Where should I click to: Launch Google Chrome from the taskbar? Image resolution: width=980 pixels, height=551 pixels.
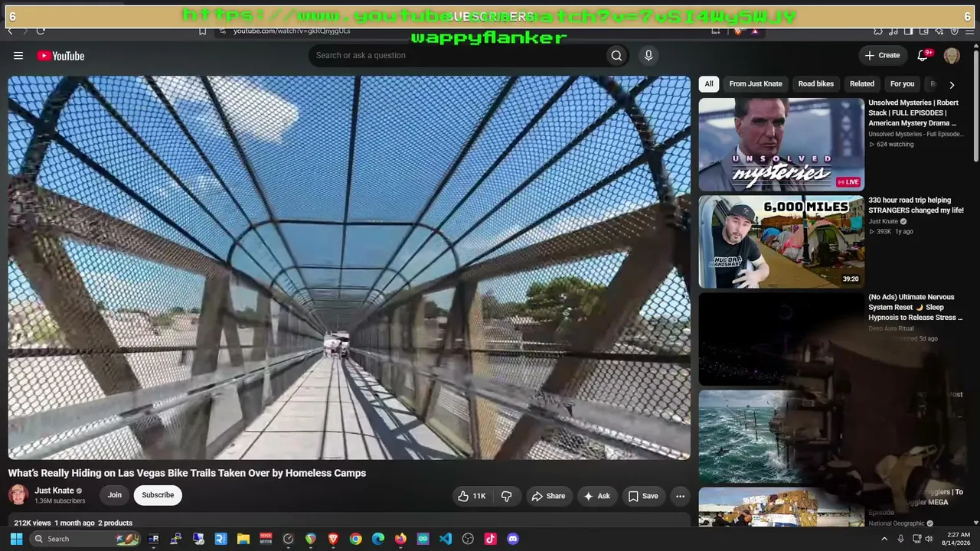click(355, 539)
